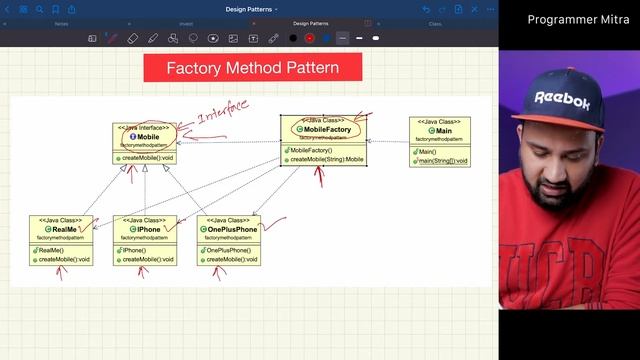
Task: Tap the IPhone class name
Action: (149, 229)
